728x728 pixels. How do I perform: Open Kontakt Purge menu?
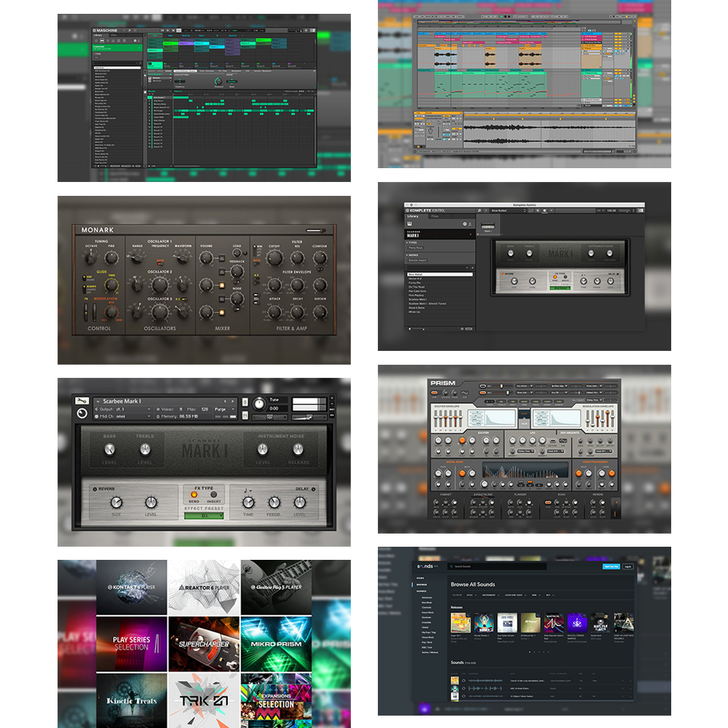[223, 409]
